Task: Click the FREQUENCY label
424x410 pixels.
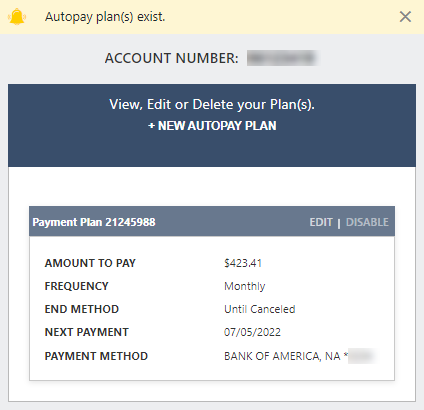Action: pyautogui.click(x=77, y=286)
